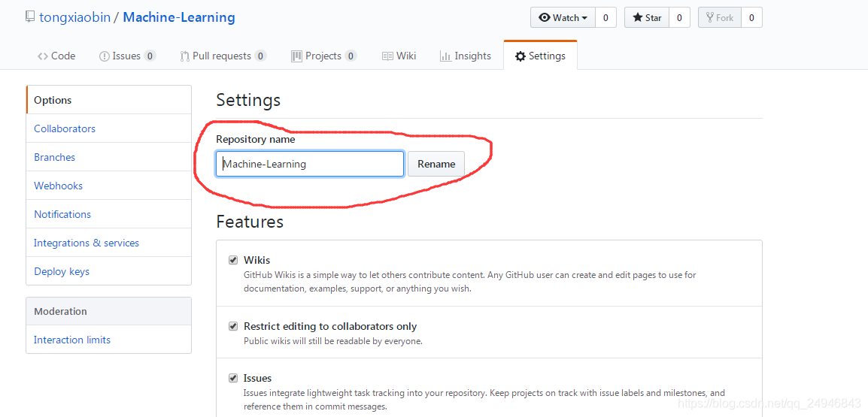This screenshot has width=868, height=417.
Task: Click the Pull requests count badge 0
Action: tap(261, 56)
